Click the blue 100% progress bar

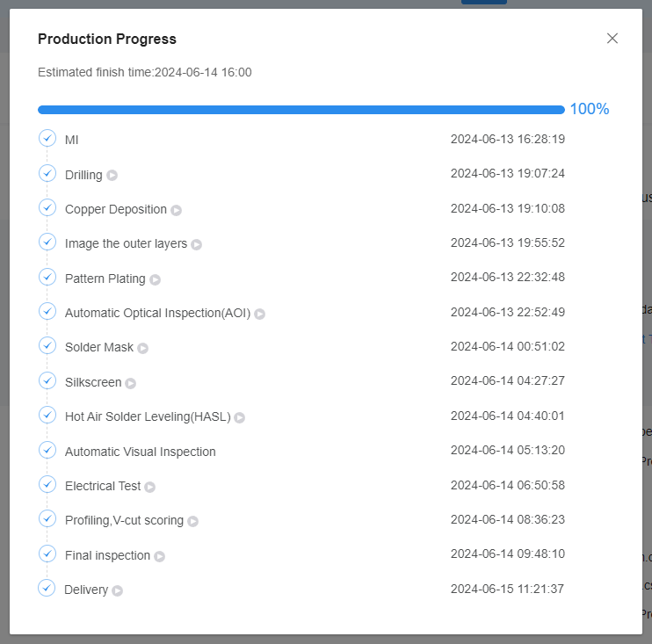301,110
